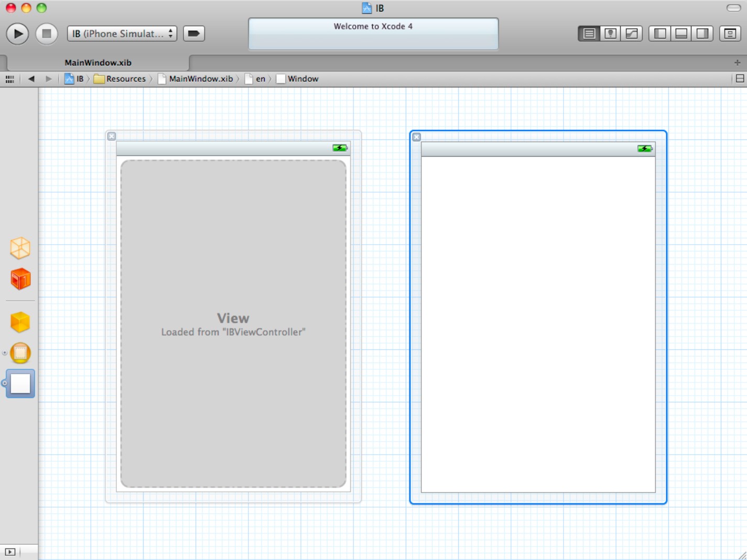Click the IB window title icon
The height and width of the screenshot is (560, 747).
[366, 8]
